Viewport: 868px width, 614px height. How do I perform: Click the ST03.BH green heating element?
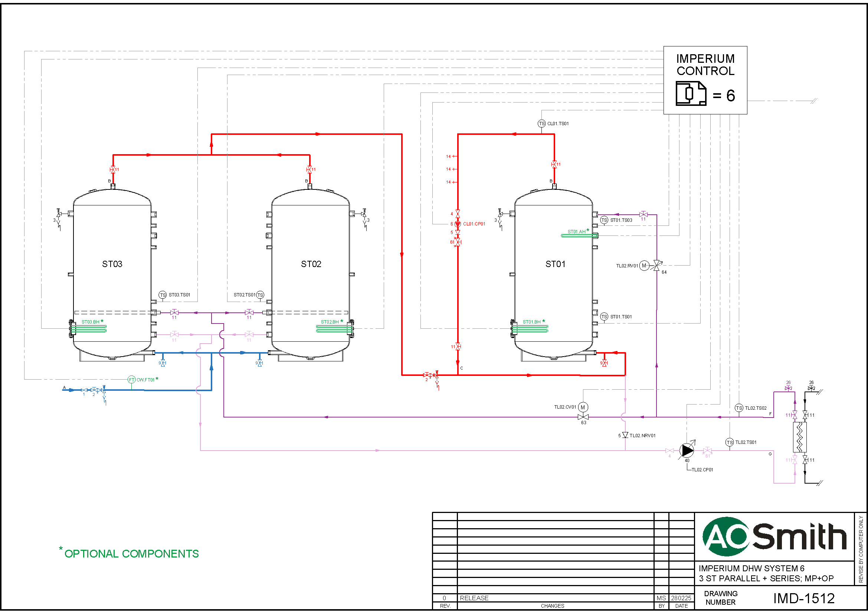[x=89, y=329]
